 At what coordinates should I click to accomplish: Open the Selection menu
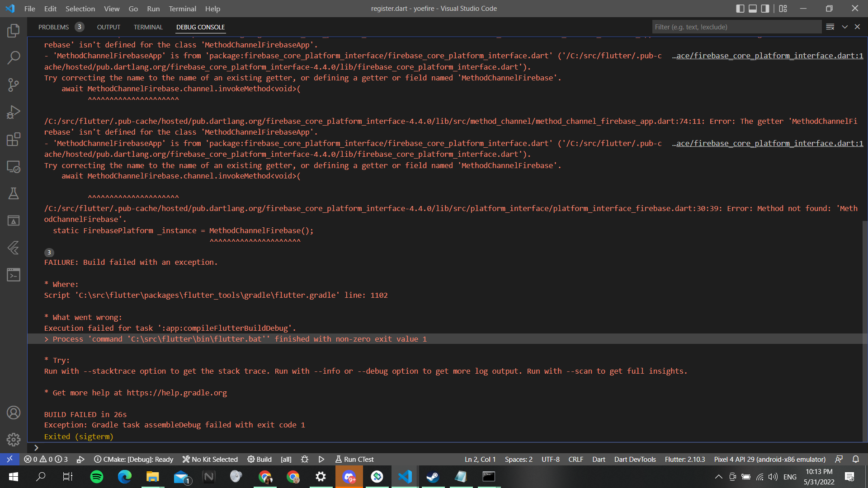coord(80,9)
